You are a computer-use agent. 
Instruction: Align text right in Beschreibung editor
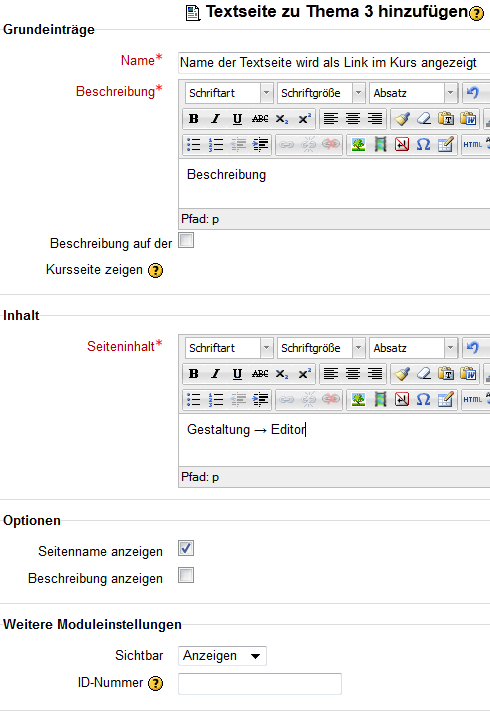(x=375, y=119)
